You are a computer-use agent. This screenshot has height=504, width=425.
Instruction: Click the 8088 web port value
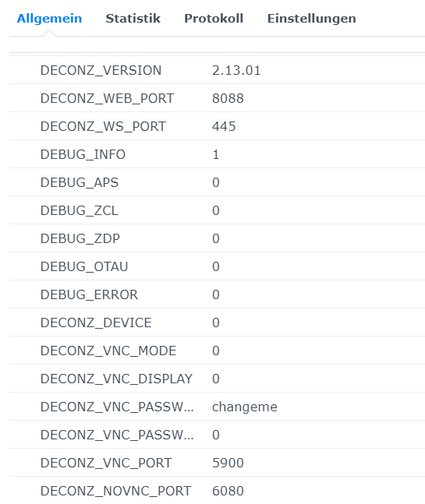(228, 98)
